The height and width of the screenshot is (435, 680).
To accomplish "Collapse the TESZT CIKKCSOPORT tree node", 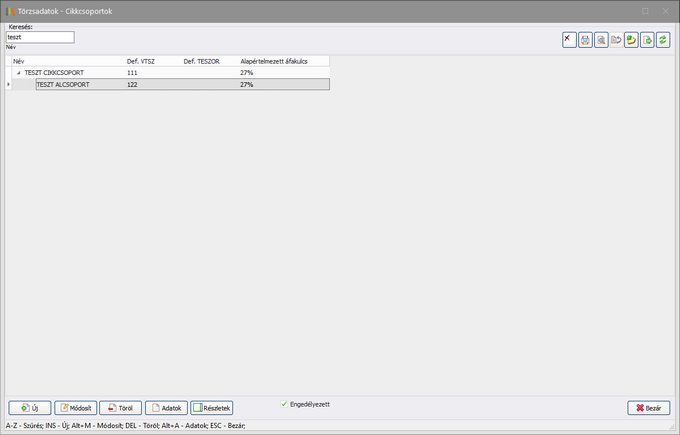I will [x=19, y=73].
